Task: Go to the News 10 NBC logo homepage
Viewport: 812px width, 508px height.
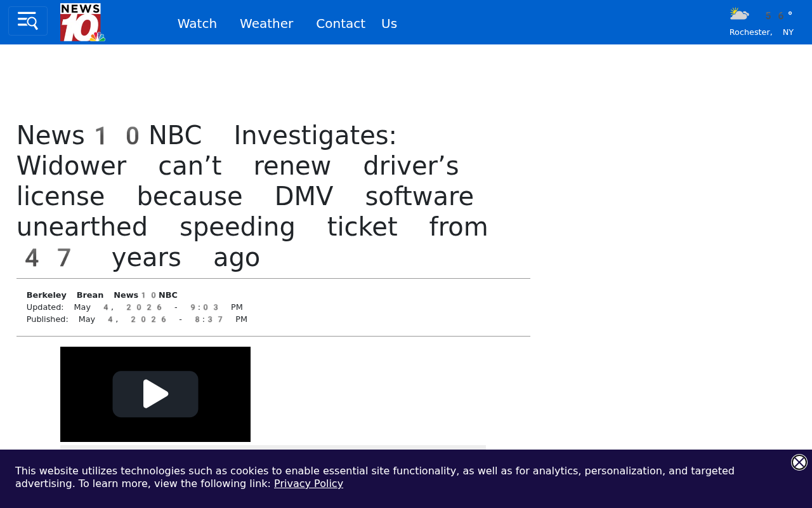Action: (82, 22)
